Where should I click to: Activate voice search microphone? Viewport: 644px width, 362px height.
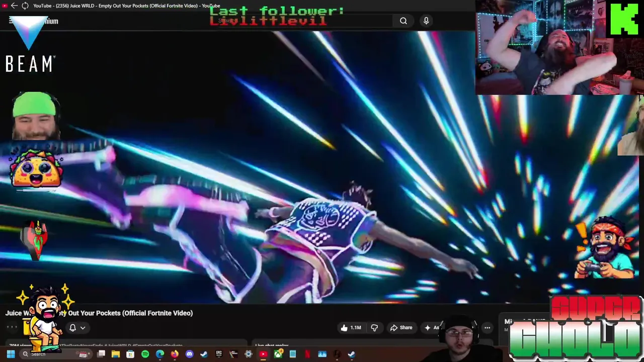click(x=426, y=21)
